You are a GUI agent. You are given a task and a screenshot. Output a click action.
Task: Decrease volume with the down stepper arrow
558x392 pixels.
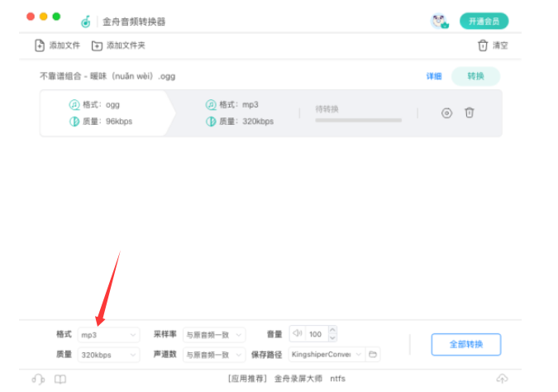click(332, 338)
